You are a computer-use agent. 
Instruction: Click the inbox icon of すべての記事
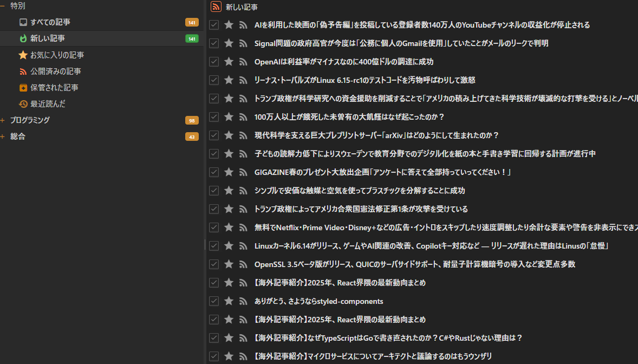tap(23, 22)
